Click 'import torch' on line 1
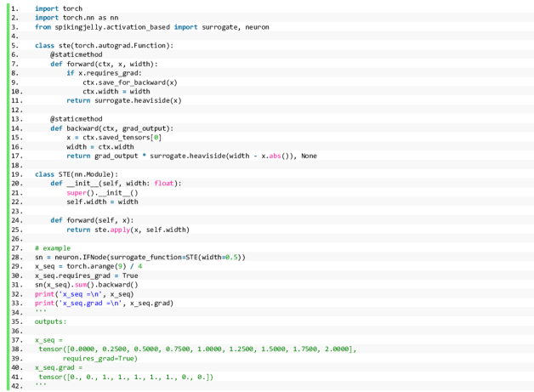 coord(59,9)
